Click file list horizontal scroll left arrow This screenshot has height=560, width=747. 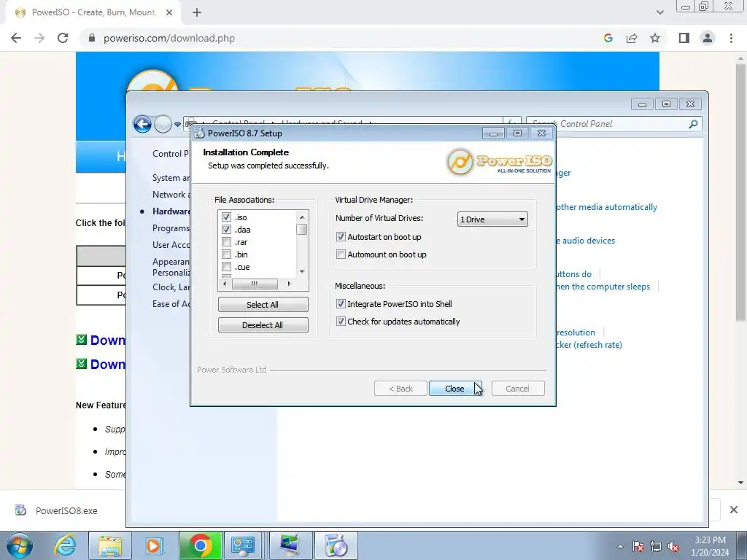point(225,284)
